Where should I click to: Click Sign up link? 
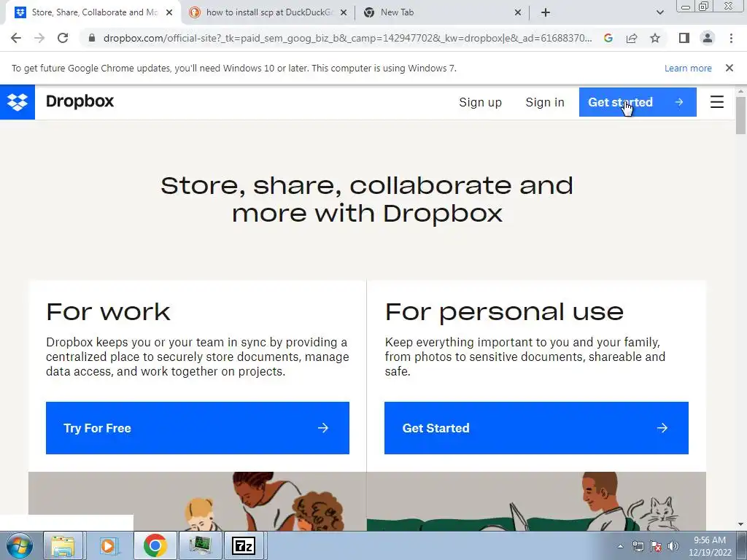tap(480, 102)
